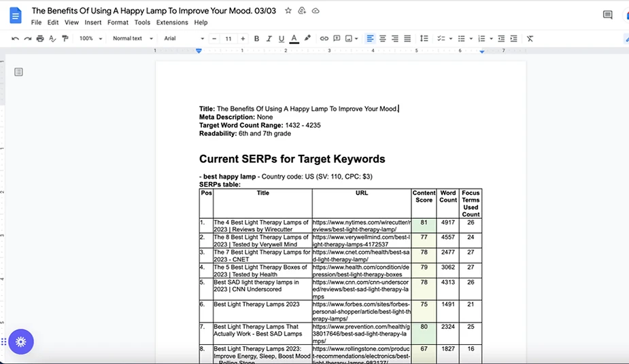
Task: Print the document
Action: click(40, 39)
